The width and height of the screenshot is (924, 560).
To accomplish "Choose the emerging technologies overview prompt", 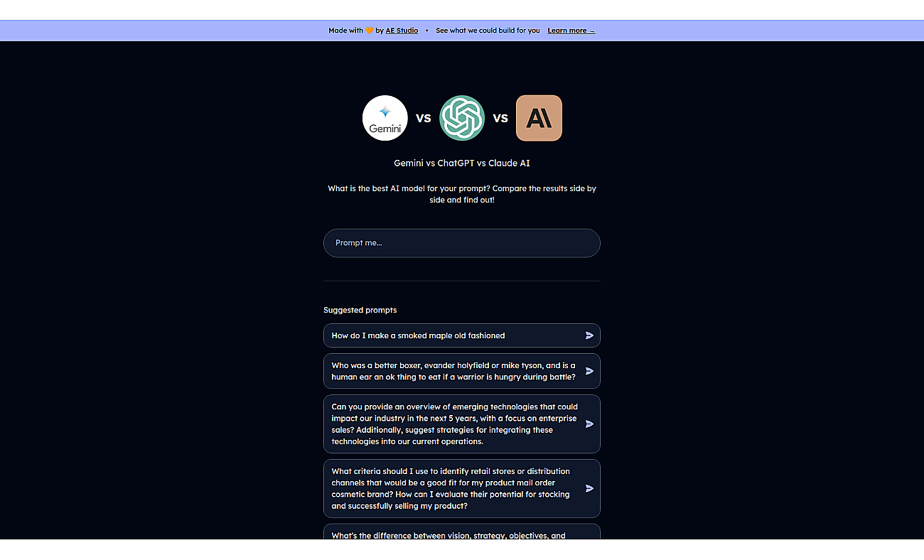I will (x=462, y=424).
